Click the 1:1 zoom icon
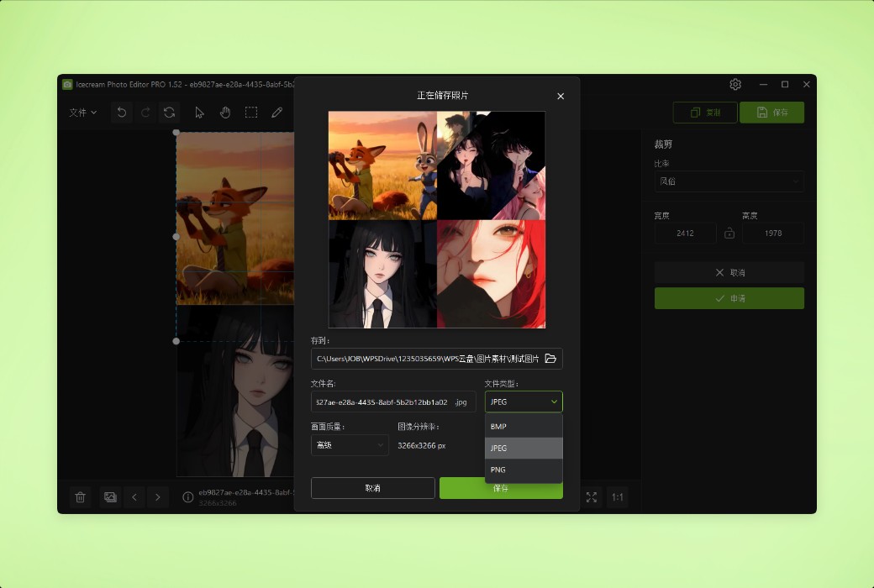The height and width of the screenshot is (588, 874). pos(617,497)
